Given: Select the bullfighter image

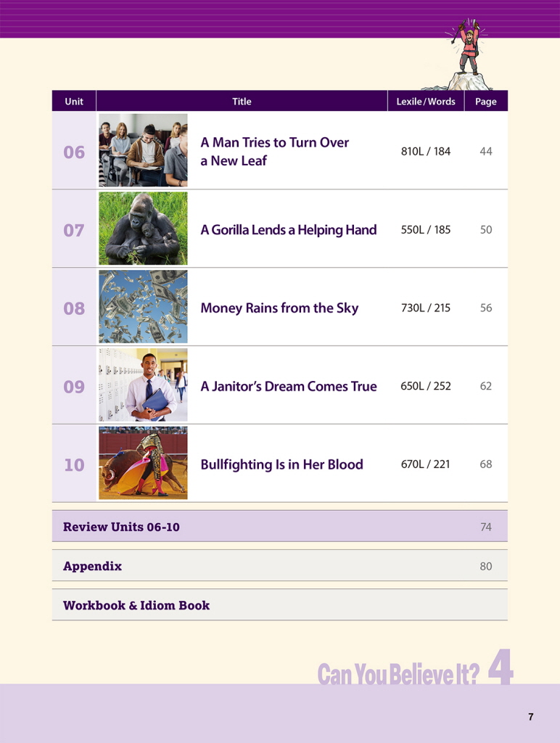Looking at the screenshot, I should (143, 463).
